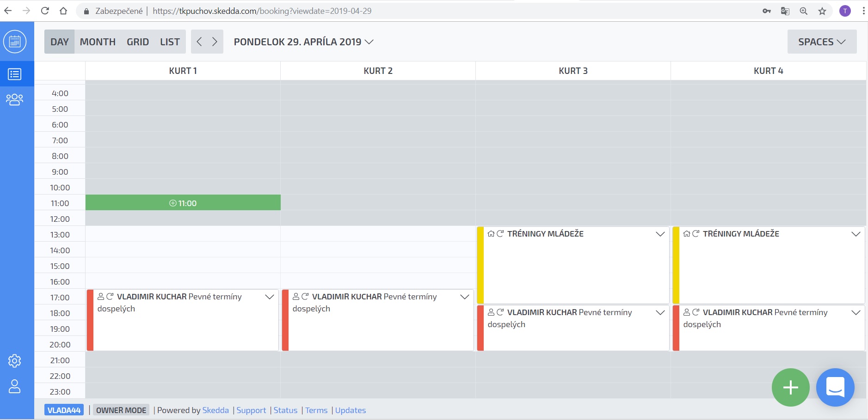
Task: Open the SPACES dropdown
Action: (822, 42)
